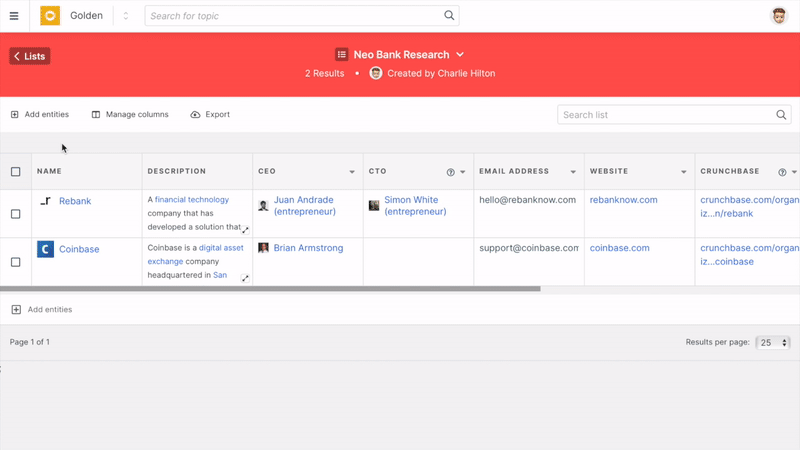Viewport: 800px width, 450px height.
Task: Open the user profile avatar
Action: pyautogui.click(x=779, y=16)
